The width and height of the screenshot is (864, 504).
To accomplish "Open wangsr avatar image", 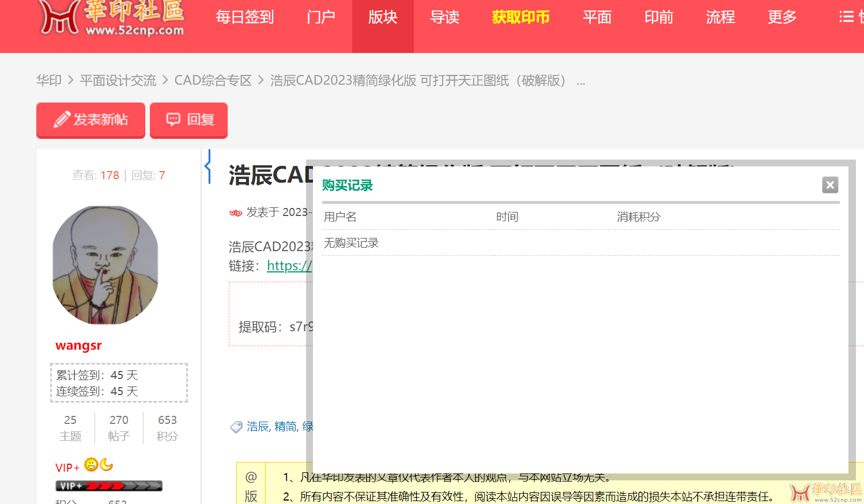I will (105, 265).
